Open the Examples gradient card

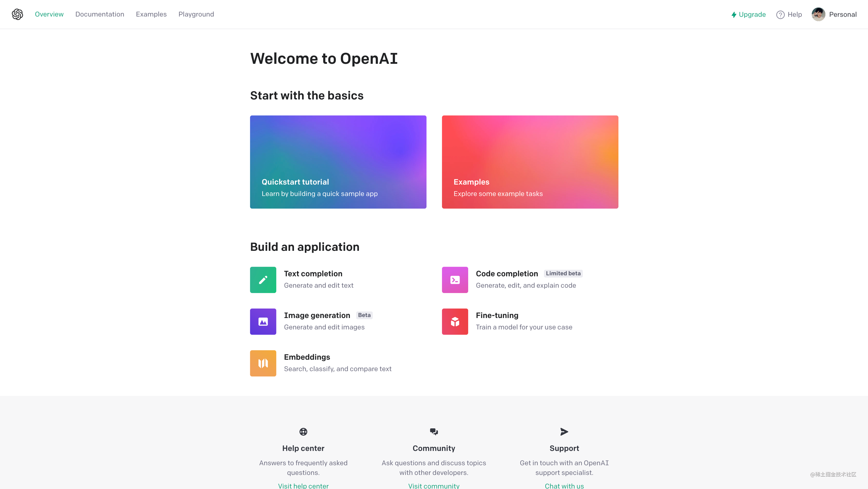coord(530,162)
